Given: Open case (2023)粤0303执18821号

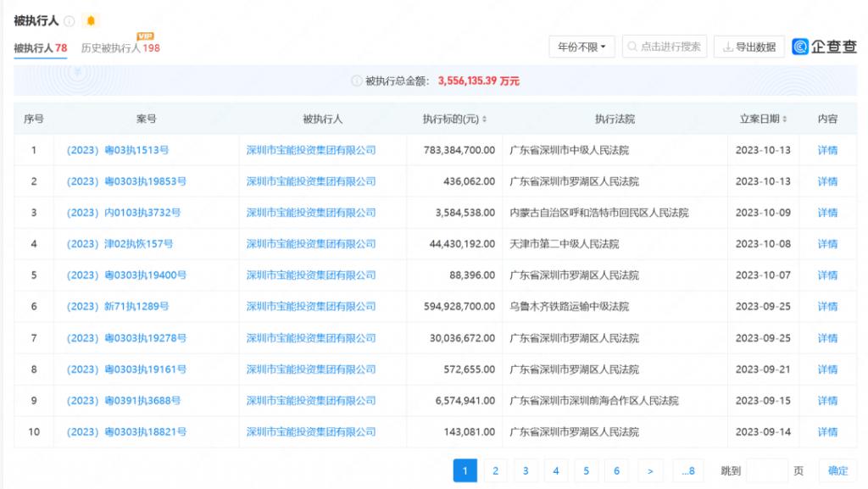Looking at the screenshot, I should tap(126, 432).
